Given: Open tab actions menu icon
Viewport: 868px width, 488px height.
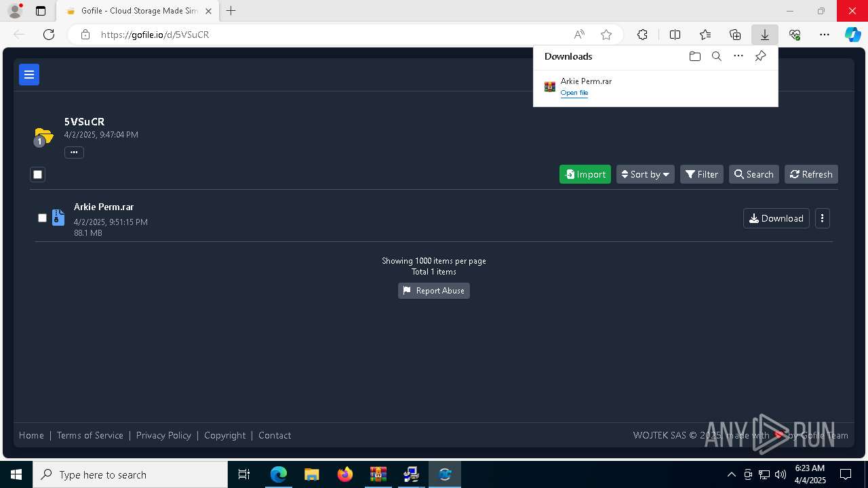Looking at the screenshot, I should pos(41,11).
